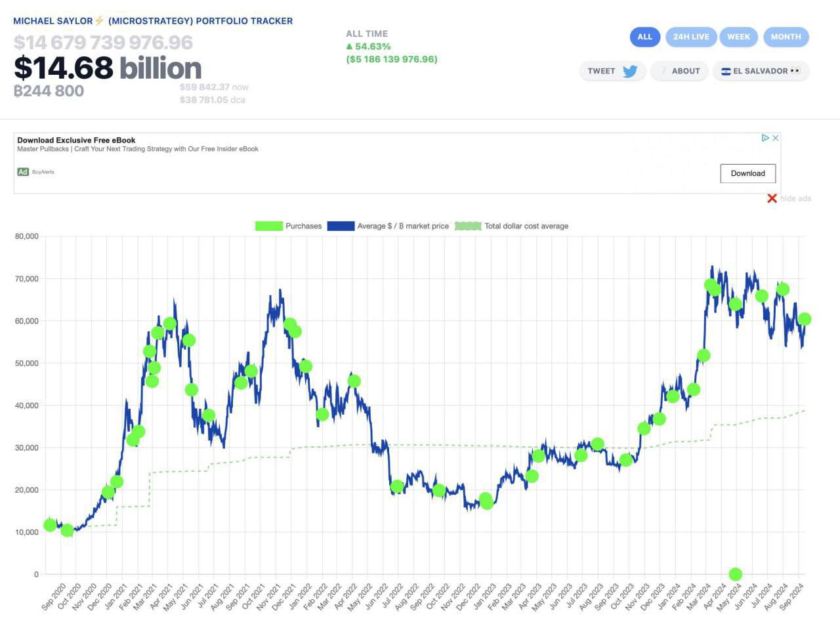Switch to the WEEK tab
The width and height of the screenshot is (840, 628).
(738, 37)
